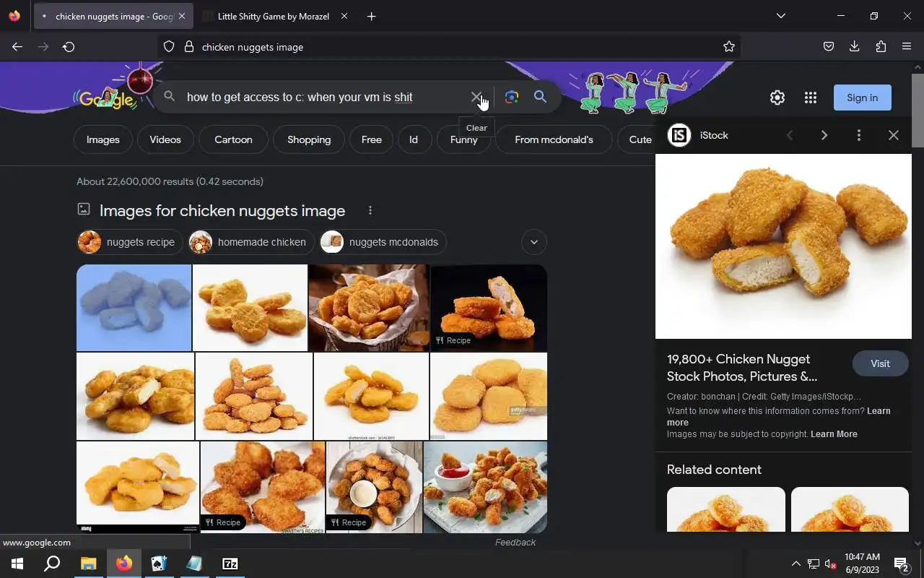
Task: Select the Images filter chip
Action: point(103,139)
